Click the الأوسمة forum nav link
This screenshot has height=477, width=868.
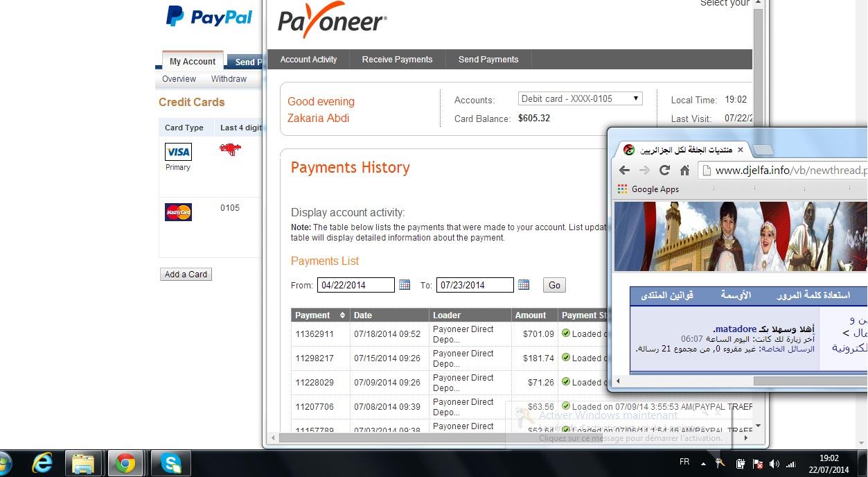(736, 295)
